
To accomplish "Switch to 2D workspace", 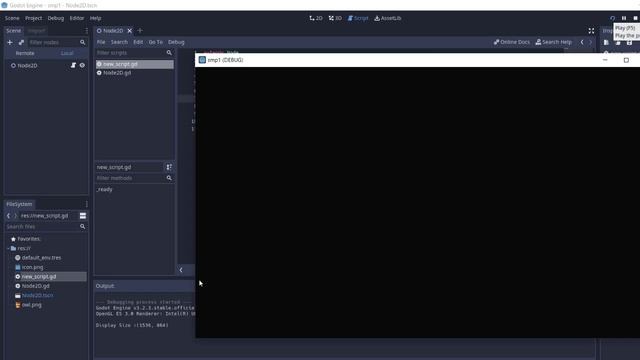I will click(316, 18).
